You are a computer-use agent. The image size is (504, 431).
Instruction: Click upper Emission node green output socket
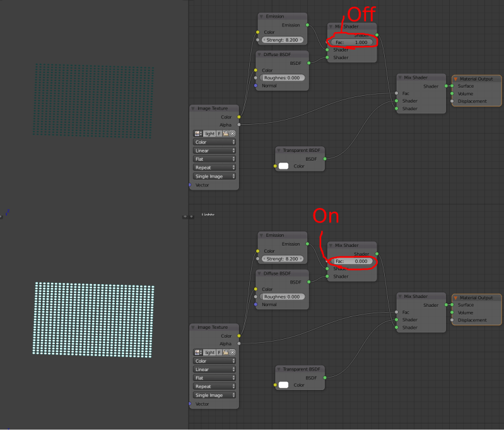click(308, 25)
